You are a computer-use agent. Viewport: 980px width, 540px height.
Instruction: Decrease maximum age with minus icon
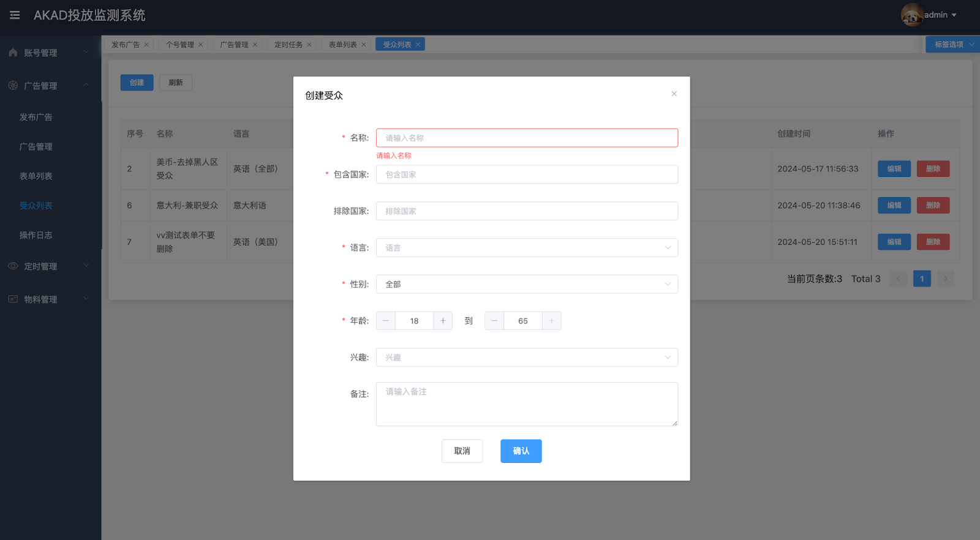point(494,321)
